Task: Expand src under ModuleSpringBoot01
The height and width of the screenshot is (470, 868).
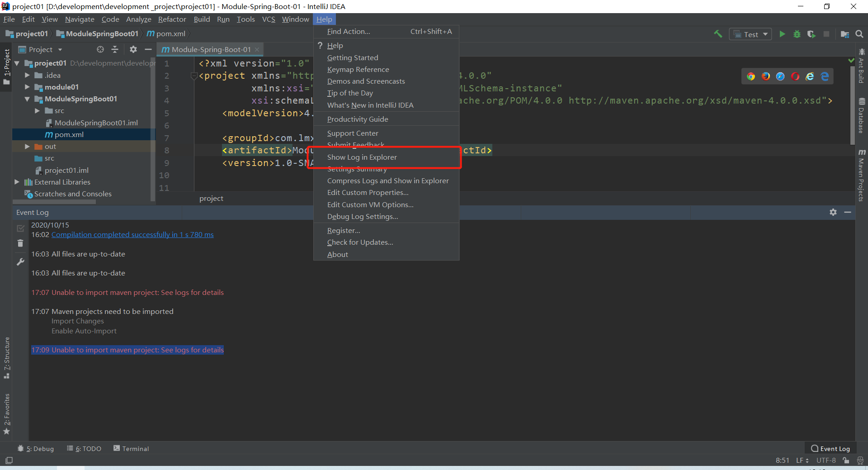Action: (x=38, y=110)
